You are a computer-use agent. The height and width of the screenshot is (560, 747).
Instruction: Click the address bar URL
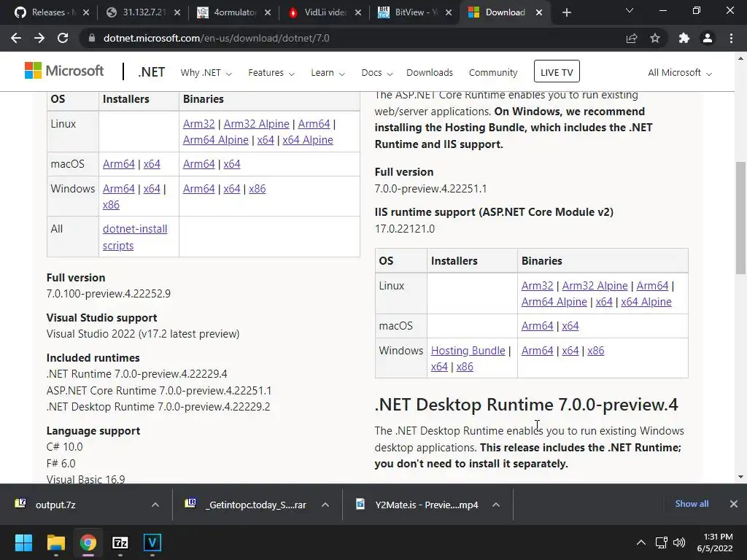216,38
